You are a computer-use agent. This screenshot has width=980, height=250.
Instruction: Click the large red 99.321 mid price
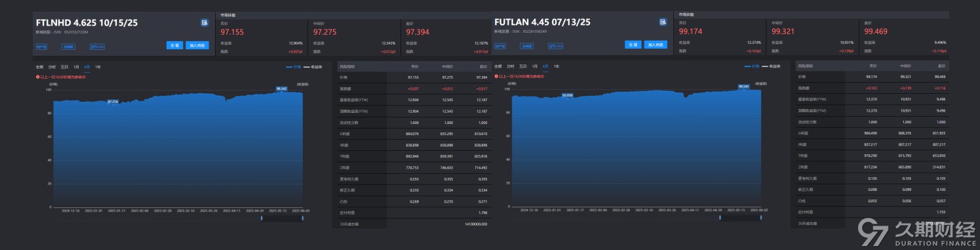point(783,31)
